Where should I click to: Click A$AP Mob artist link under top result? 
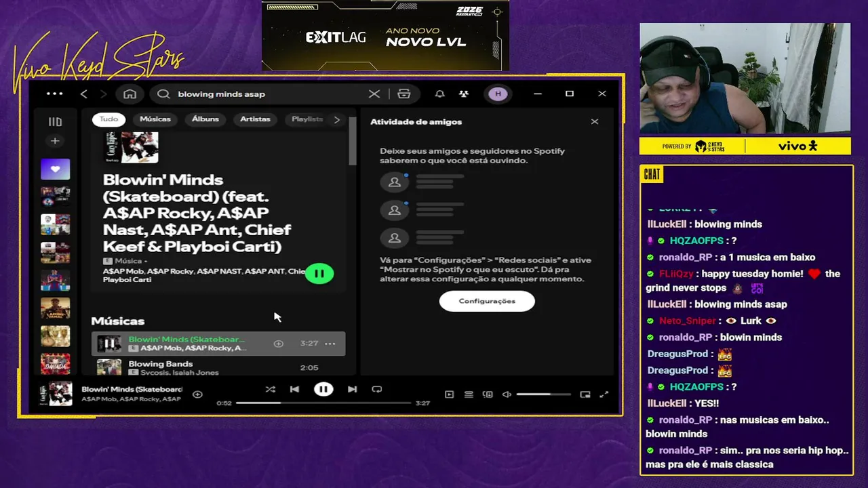123,271
